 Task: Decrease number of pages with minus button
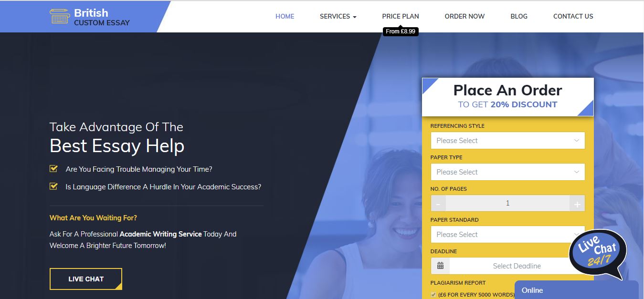click(x=438, y=204)
